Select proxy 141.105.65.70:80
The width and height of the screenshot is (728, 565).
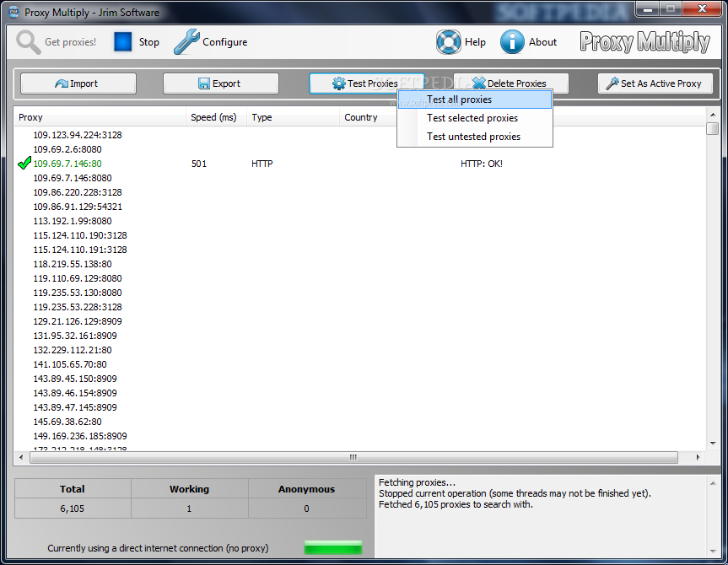click(x=70, y=364)
